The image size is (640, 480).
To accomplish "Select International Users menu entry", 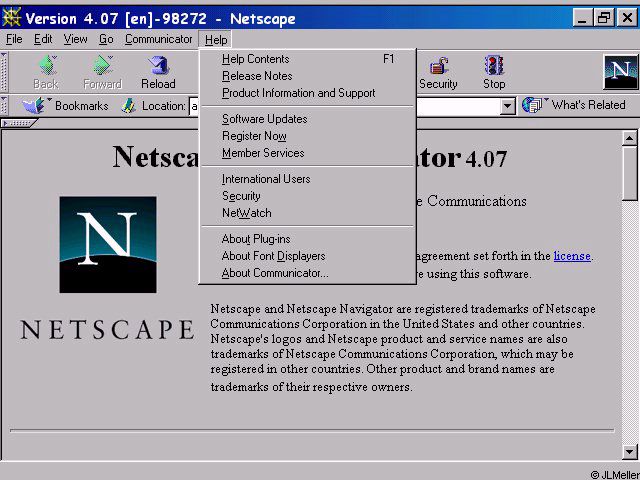I will 308,179.
